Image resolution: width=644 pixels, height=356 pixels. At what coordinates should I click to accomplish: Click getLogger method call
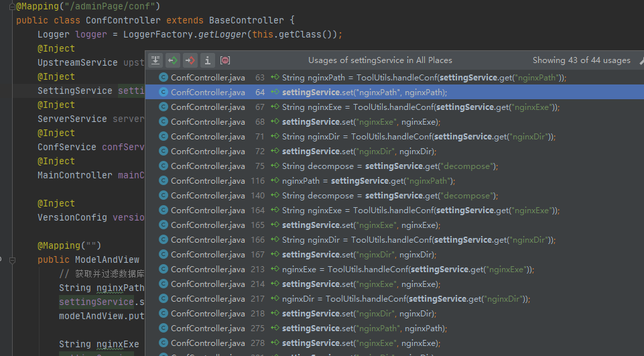point(222,34)
